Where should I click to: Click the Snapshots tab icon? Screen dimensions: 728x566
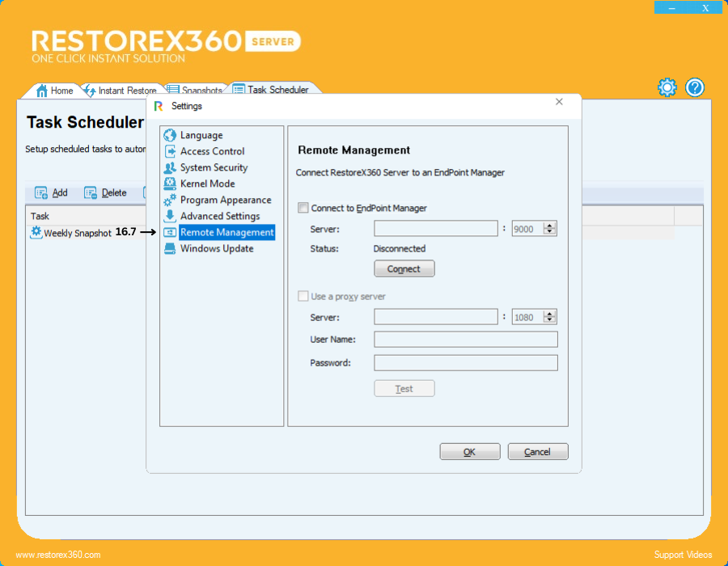173,90
